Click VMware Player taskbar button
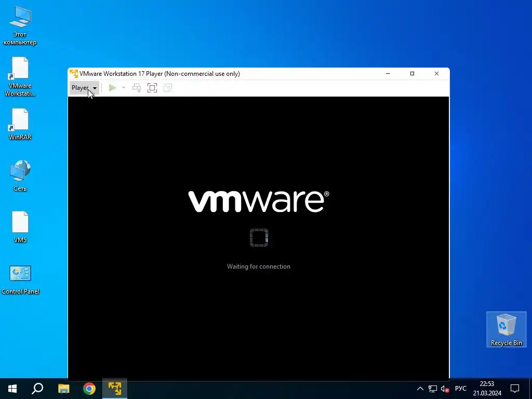This screenshot has height=399, width=532. pyautogui.click(x=115, y=389)
